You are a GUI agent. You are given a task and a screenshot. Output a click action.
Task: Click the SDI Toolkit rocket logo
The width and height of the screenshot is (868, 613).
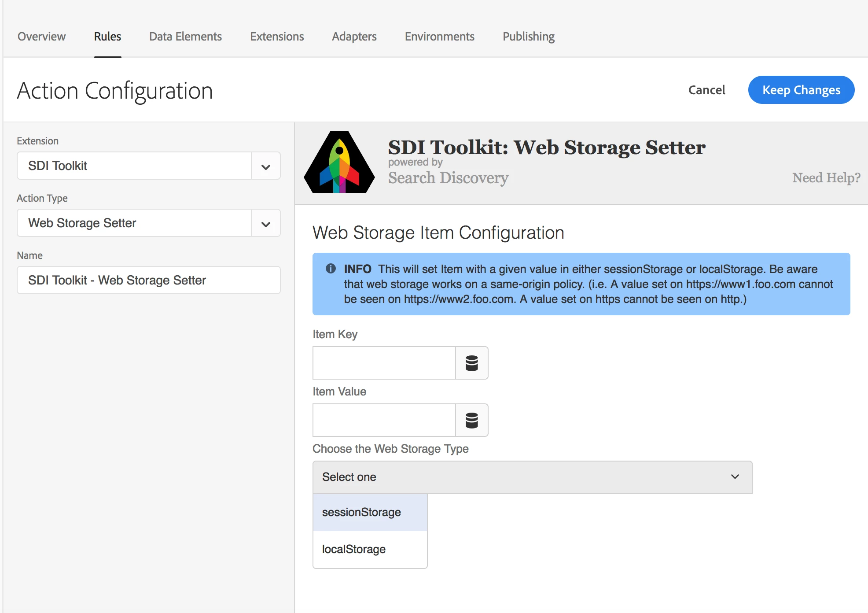[339, 162]
